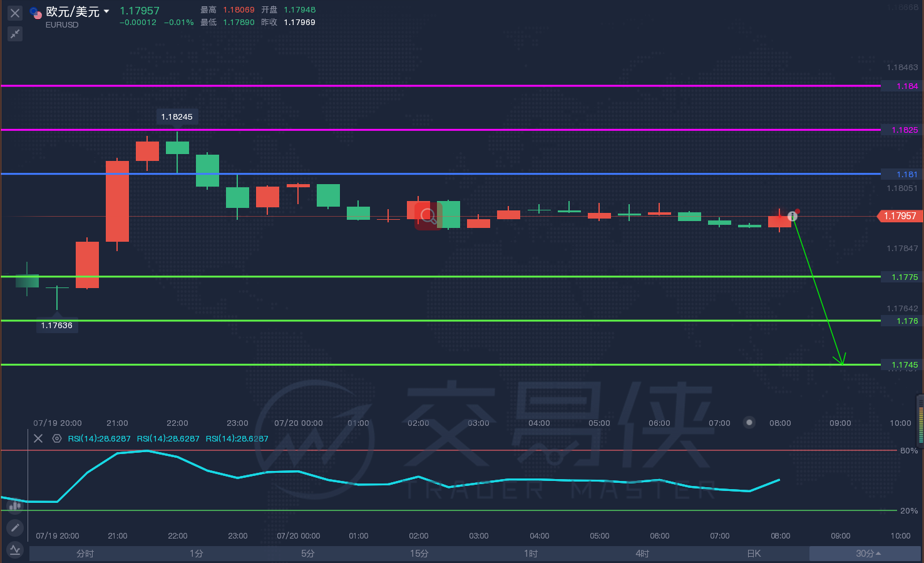Open RSI indicator settings hexagon icon
924x563 pixels.
coord(57,438)
